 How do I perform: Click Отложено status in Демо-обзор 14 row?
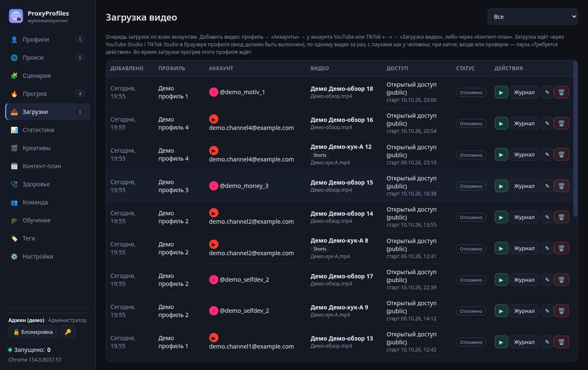[x=471, y=217]
